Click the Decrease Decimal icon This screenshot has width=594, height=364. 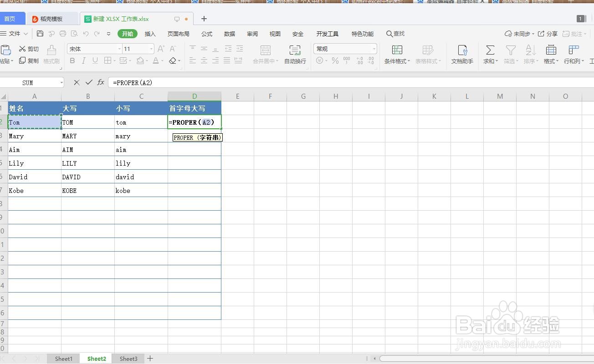pos(371,61)
